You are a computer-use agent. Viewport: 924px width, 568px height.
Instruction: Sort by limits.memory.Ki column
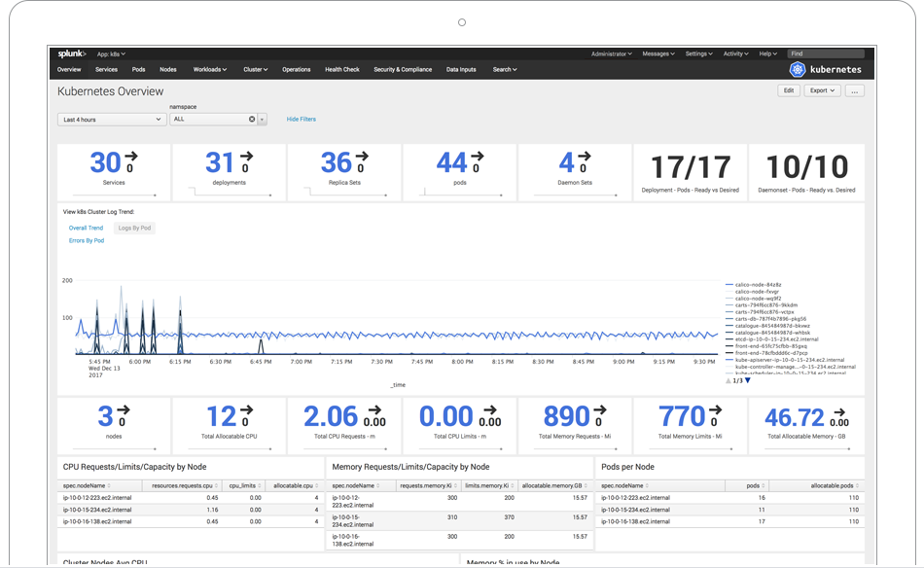[489, 486]
